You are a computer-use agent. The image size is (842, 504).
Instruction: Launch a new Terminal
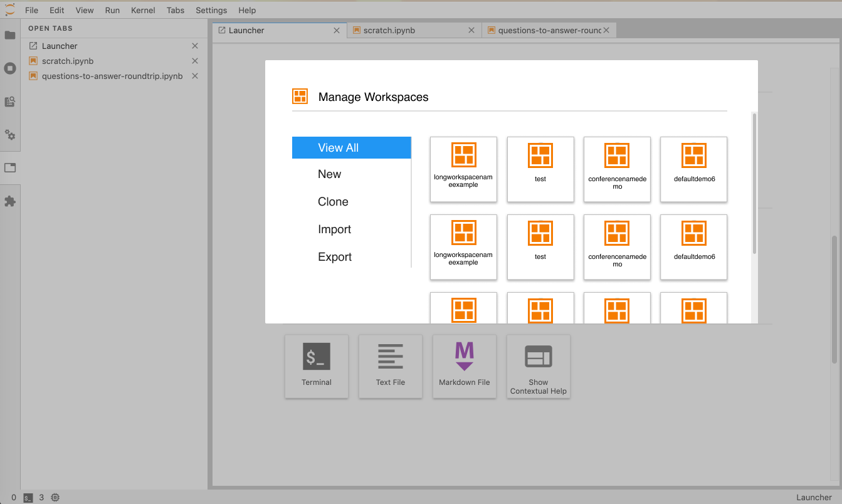[x=317, y=366]
